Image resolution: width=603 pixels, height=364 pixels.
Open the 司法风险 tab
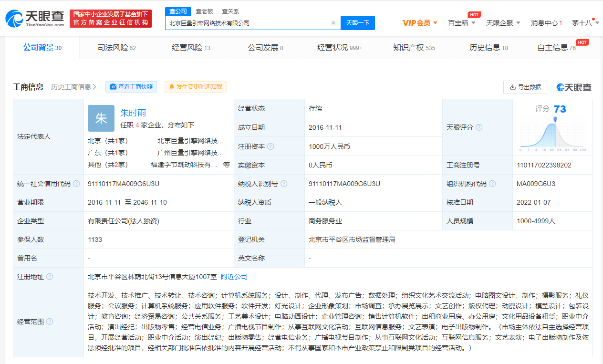pyautogui.click(x=117, y=48)
